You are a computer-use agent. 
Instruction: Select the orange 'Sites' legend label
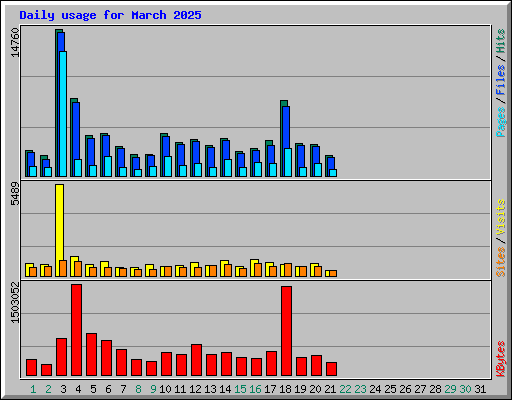coord(500,262)
